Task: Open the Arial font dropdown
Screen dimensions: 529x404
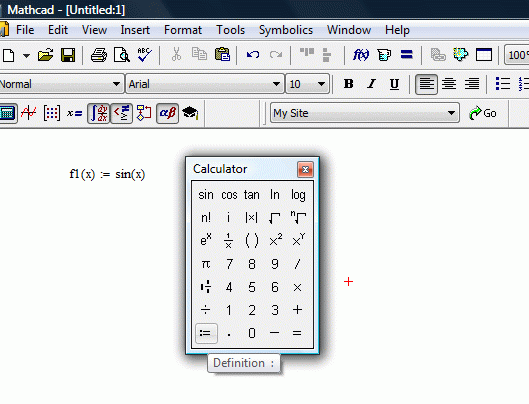Action: point(276,84)
